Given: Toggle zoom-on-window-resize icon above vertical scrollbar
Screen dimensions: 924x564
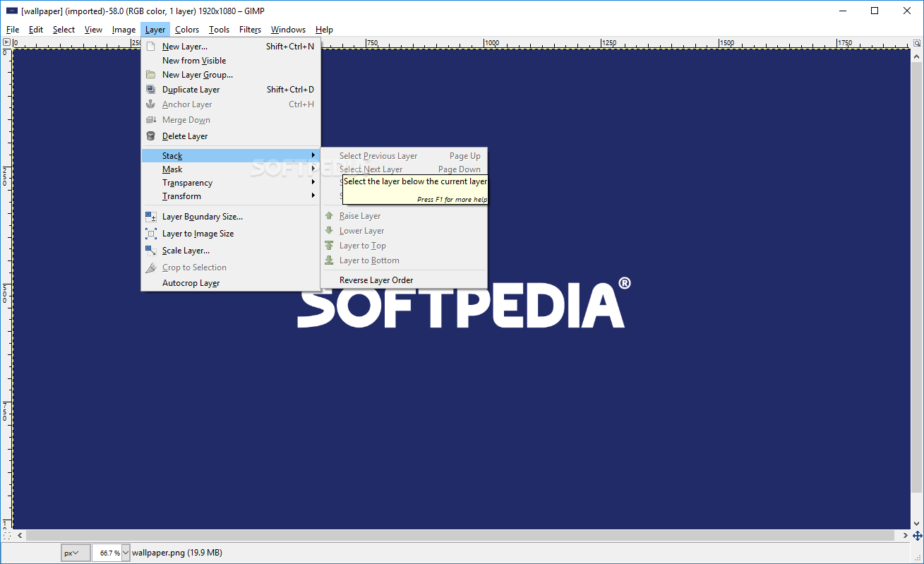Looking at the screenshot, I should pos(918,43).
